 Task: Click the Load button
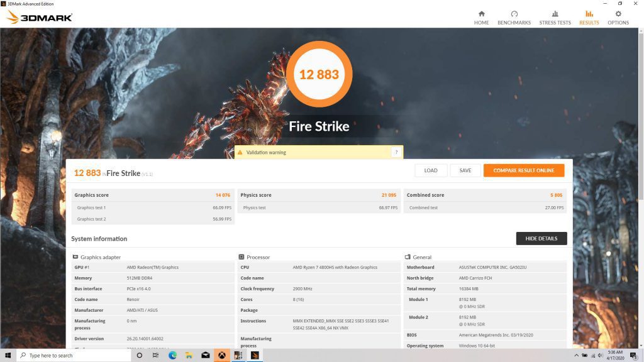click(x=431, y=170)
